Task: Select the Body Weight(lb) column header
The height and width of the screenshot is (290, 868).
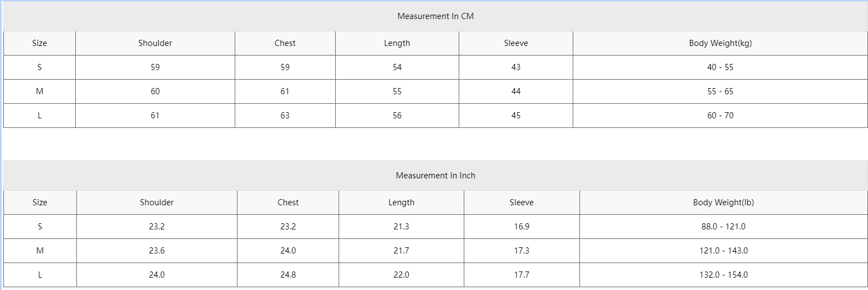Action: point(723,202)
